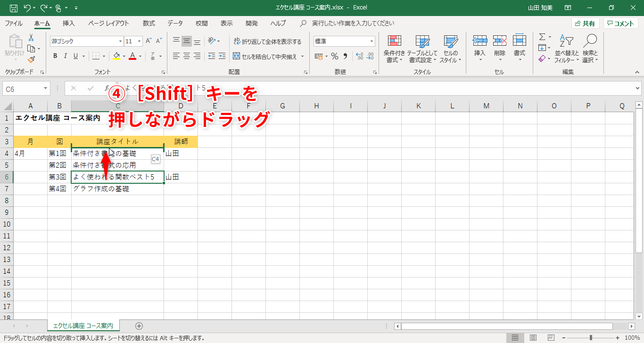The width and height of the screenshot is (644, 343).
Task: Switch to the 数式 tab
Action: pos(149,23)
